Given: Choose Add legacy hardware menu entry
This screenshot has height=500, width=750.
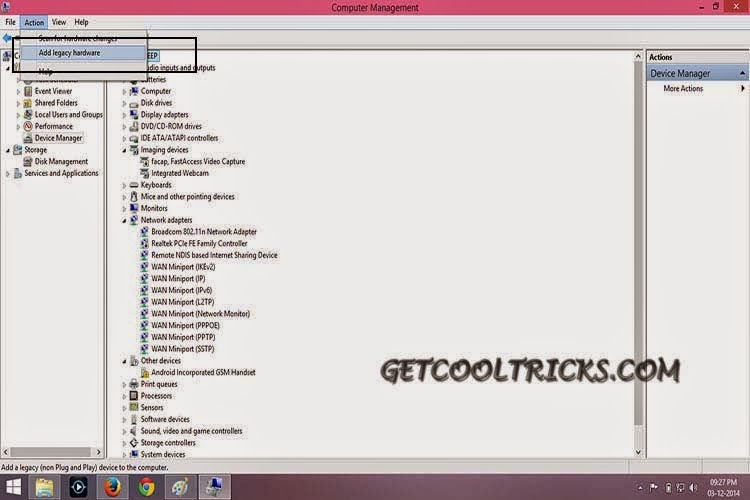Looking at the screenshot, I should coord(84,53).
